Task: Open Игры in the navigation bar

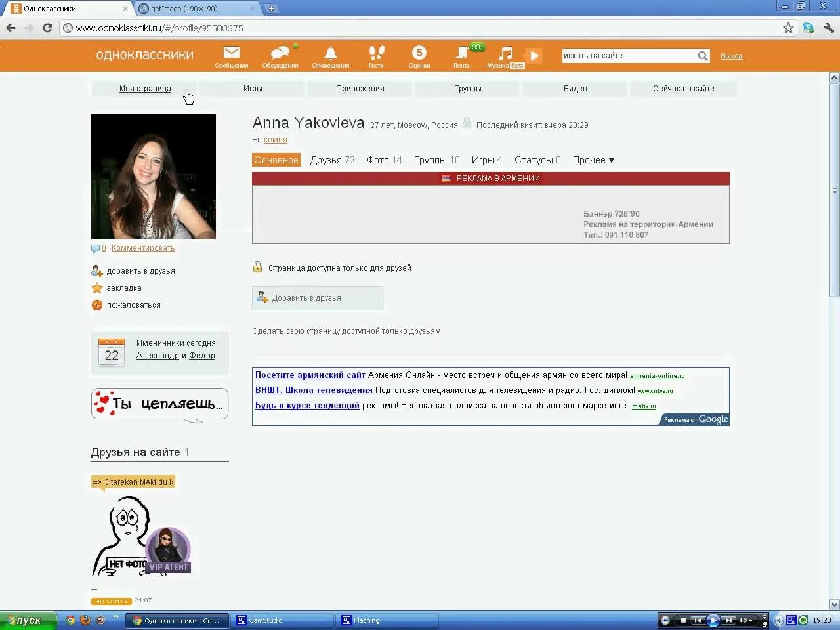Action: click(253, 89)
